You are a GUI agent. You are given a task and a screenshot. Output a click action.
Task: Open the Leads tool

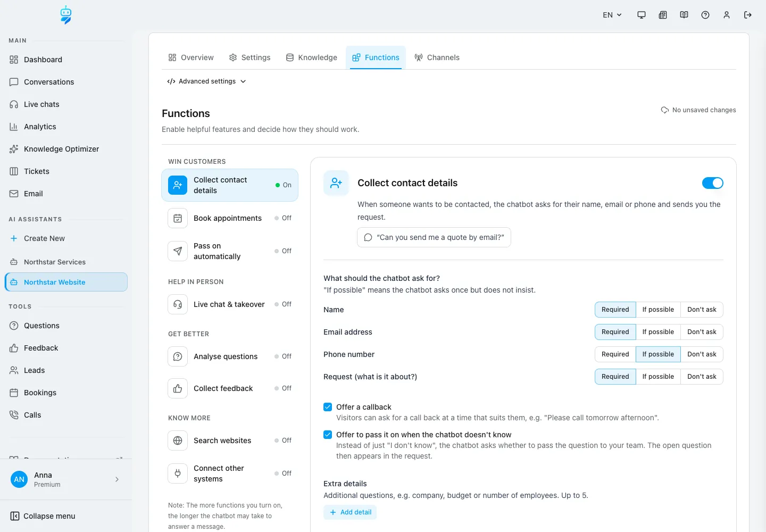click(x=66, y=370)
